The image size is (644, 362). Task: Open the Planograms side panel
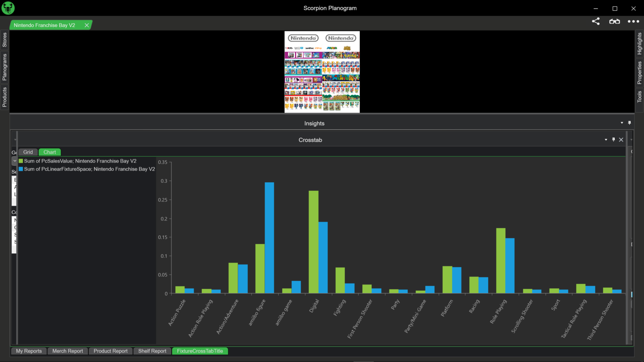pos(5,67)
